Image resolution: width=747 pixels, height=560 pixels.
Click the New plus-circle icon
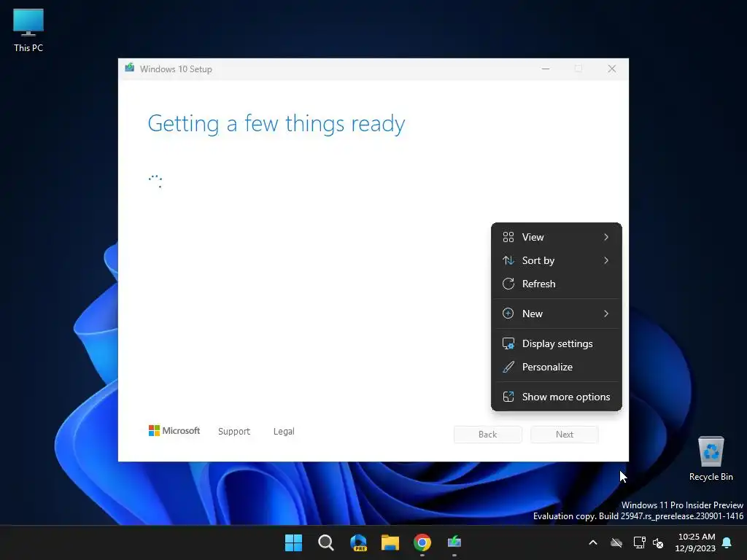[508, 314]
